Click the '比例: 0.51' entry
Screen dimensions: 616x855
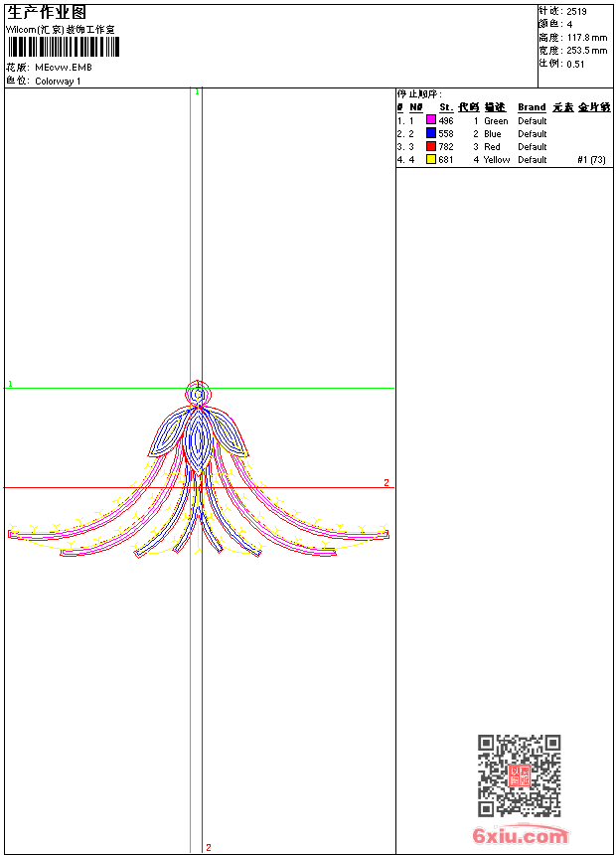561,64
